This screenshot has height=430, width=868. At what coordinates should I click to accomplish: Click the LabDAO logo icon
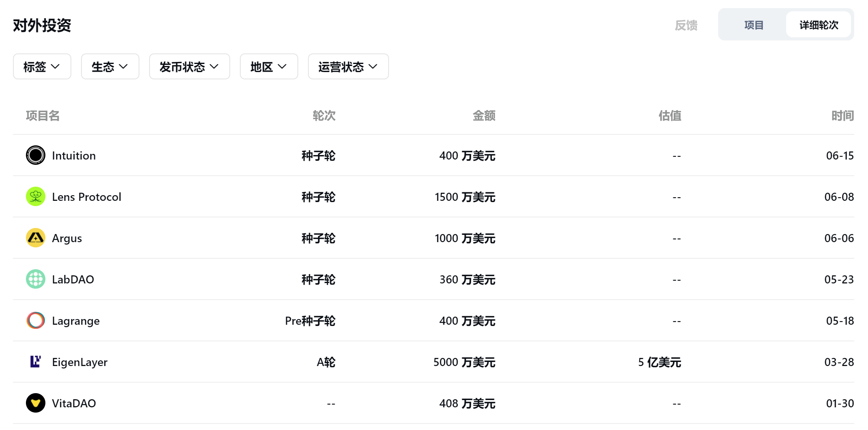point(36,279)
